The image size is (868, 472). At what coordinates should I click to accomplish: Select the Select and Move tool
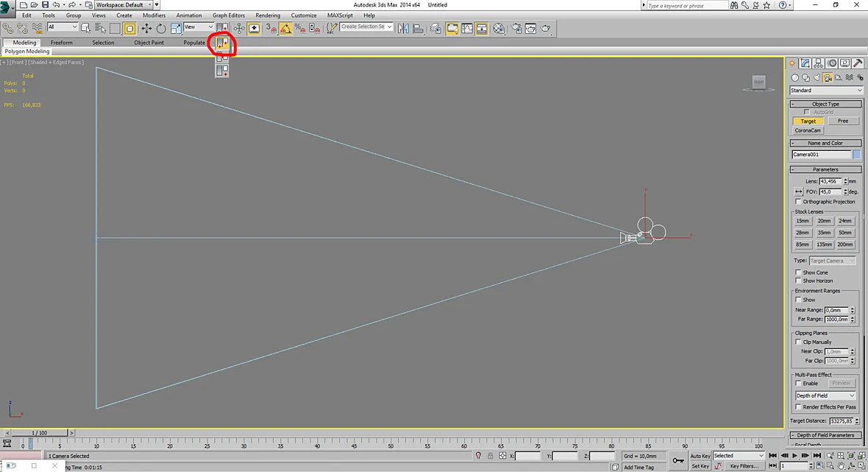coord(146,28)
